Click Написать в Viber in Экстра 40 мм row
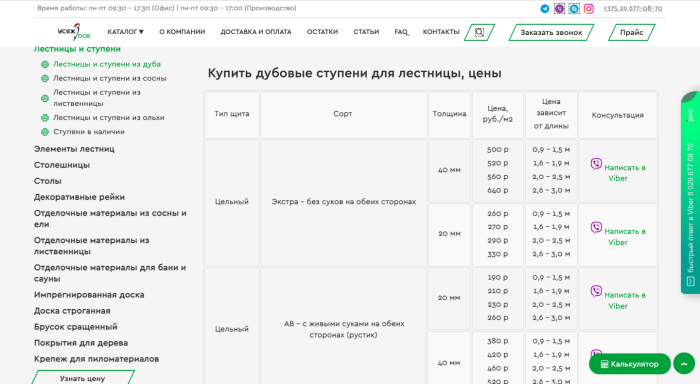This screenshot has width=700, height=384. (625, 173)
